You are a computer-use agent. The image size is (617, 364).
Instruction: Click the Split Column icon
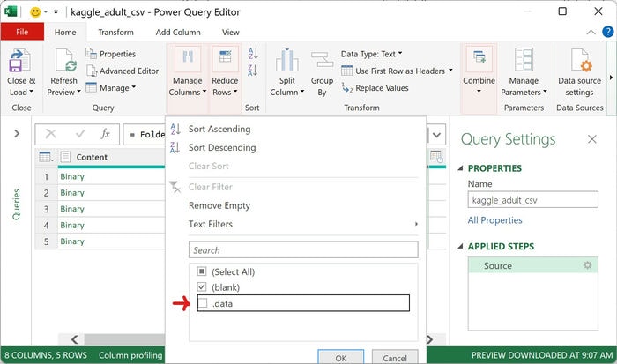[286, 60]
